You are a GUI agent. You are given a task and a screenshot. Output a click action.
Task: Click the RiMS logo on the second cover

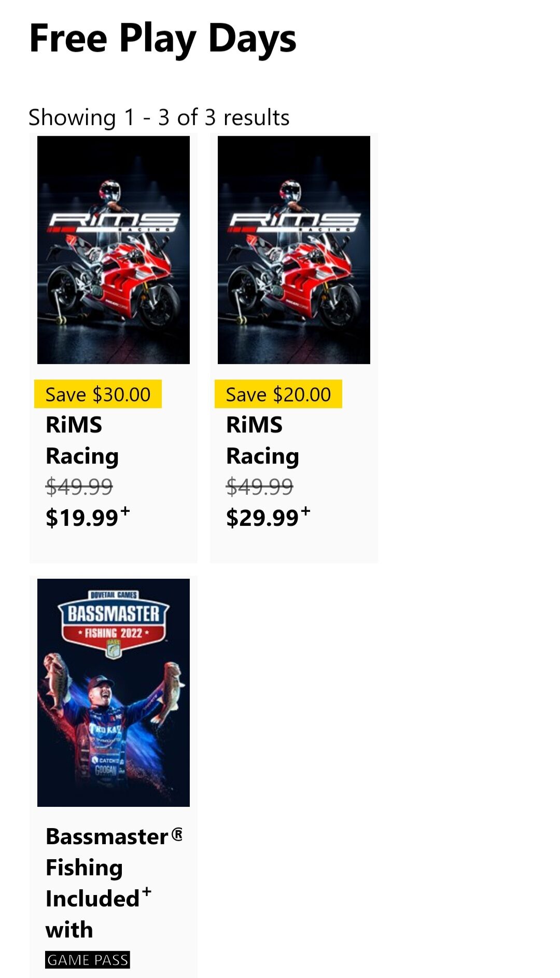pyautogui.click(x=294, y=222)
